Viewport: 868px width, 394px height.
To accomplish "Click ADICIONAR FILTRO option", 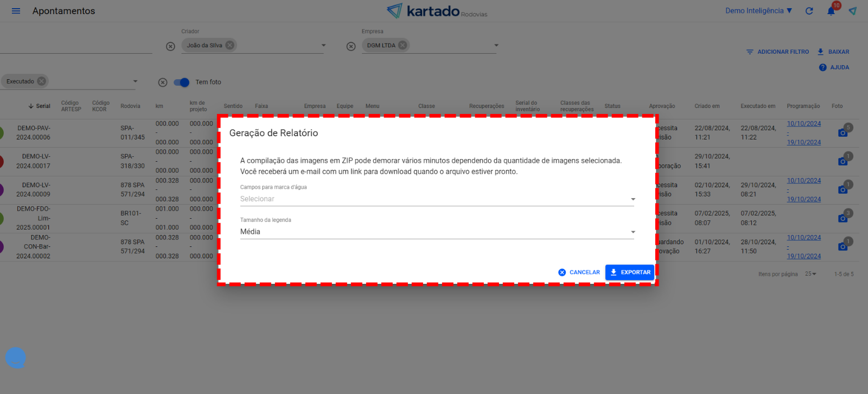I will coord(777,52).
